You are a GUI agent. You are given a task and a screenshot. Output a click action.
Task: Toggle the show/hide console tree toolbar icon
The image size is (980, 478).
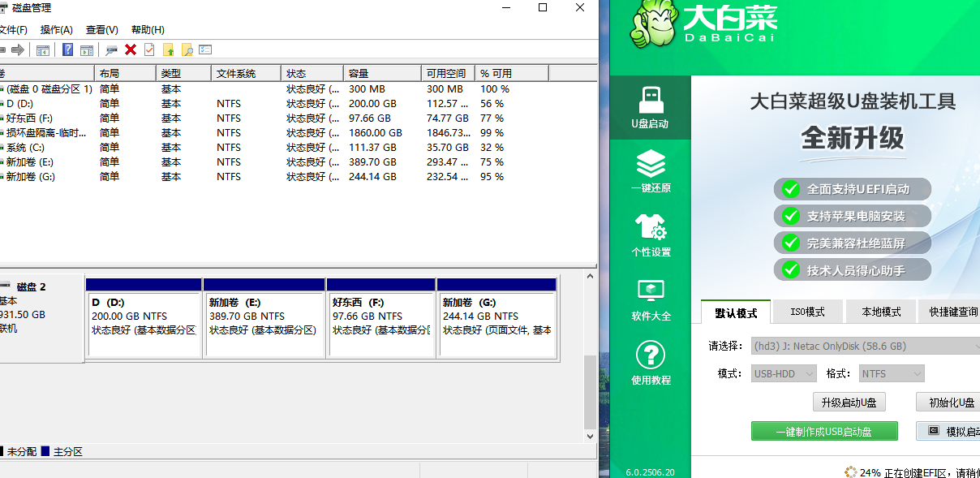[43, 50]
